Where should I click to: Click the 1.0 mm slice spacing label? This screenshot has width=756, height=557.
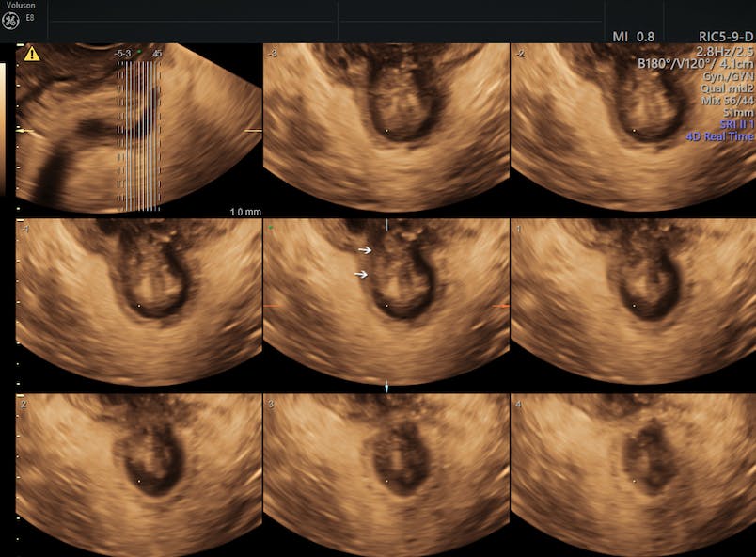(x=245, y=212)
